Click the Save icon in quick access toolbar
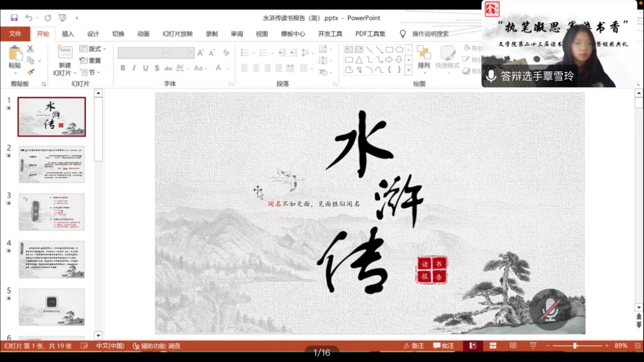Screen dimensions: 644x362 (14, 18)
